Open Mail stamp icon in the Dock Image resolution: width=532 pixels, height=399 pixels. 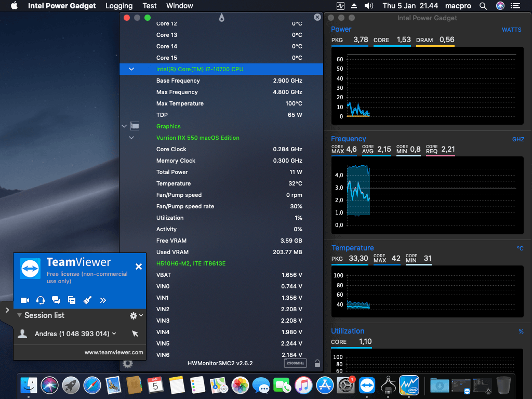tap(113, 385)
